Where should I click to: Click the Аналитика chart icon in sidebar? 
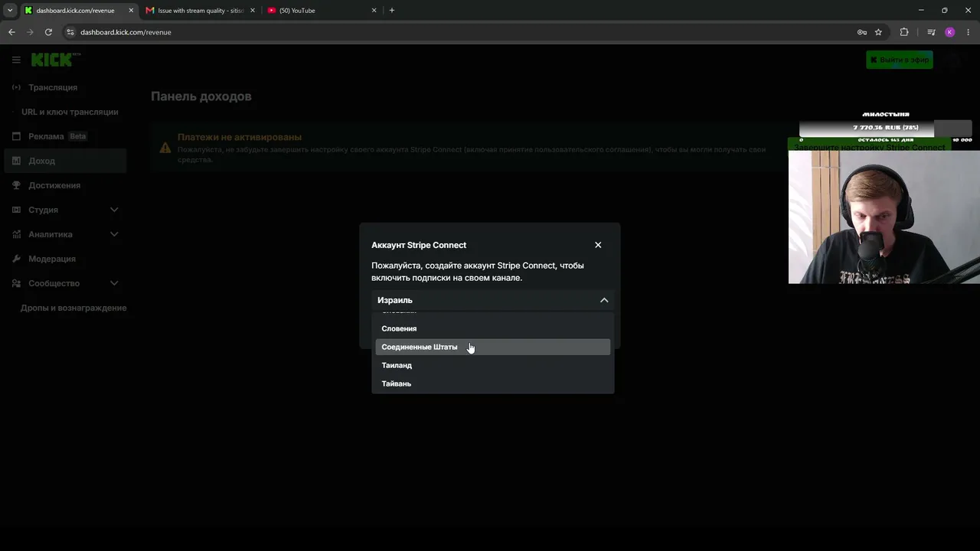pos(17,234)
